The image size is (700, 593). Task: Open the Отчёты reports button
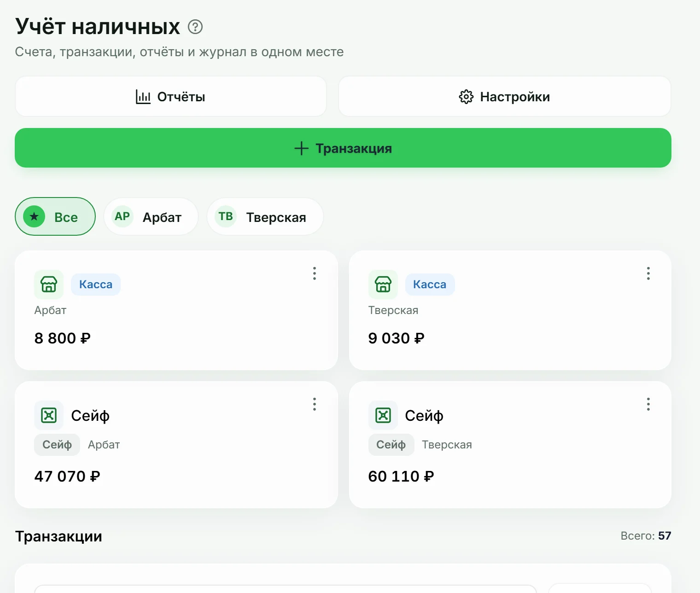coord(171,96)
